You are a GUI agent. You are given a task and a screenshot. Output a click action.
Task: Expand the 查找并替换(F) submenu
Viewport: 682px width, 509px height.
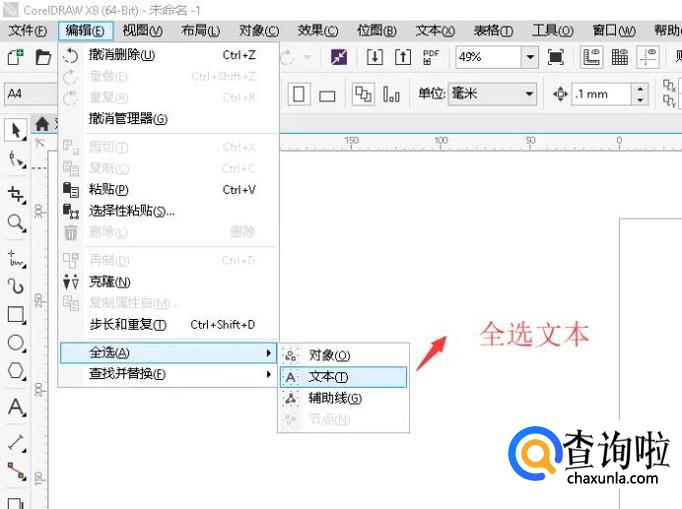pyautogui.click(x=168, y=374)
